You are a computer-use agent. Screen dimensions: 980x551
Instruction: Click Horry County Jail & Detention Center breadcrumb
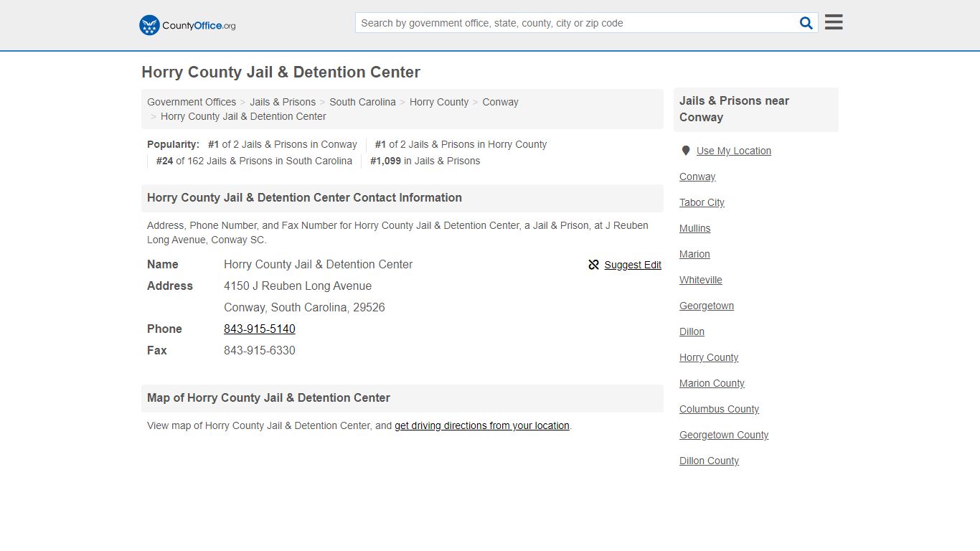tap(243, 116)
